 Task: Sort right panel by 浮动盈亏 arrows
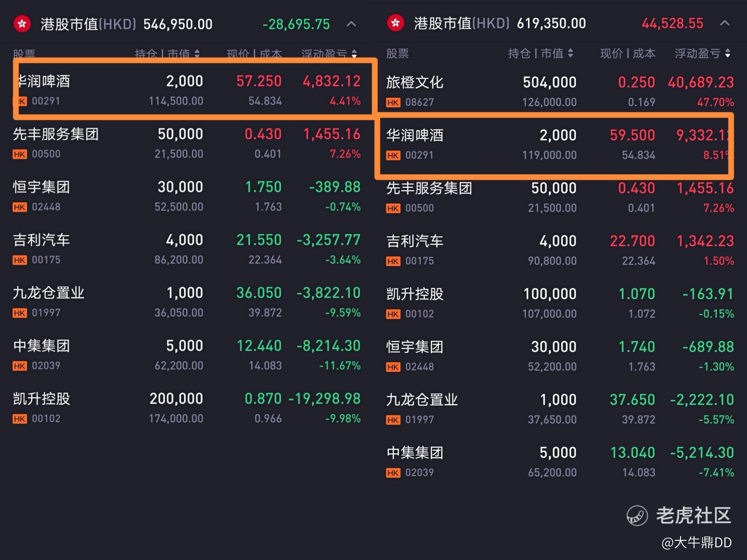(x=728, y=53)
